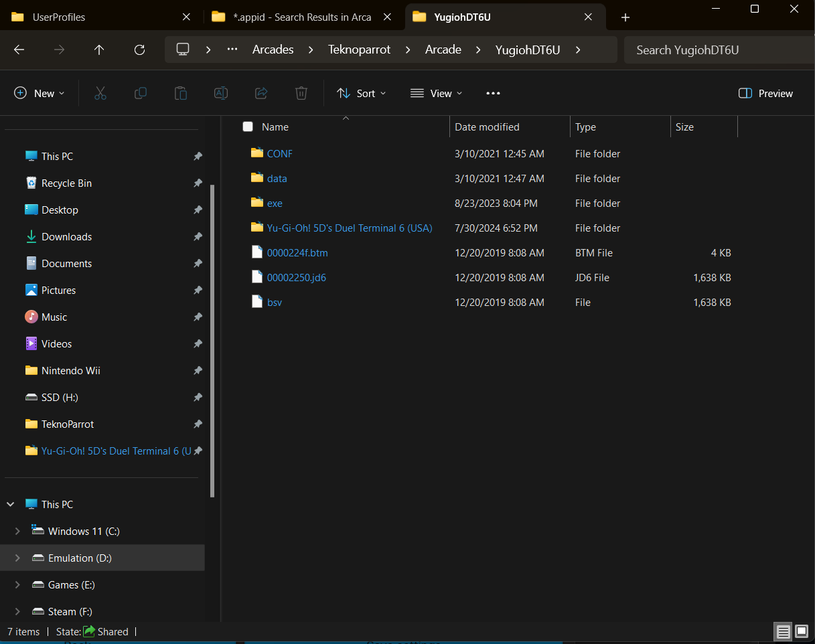The height and width of the screenshot is (644, 815).
Task: Copy the selected item
Action: pyautogui.click(x=141, y=93)
